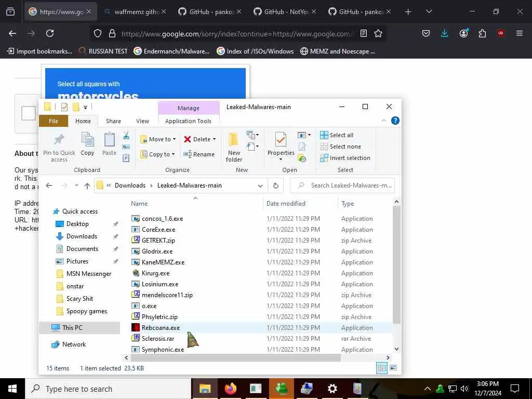Click Select all in the ribbon
This screenshot has width=532, height=399.
337,135
